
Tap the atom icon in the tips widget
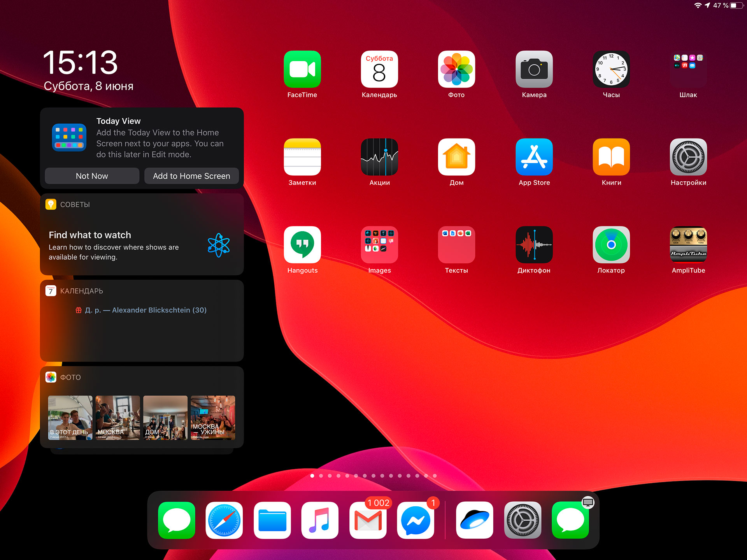[219, 245]
